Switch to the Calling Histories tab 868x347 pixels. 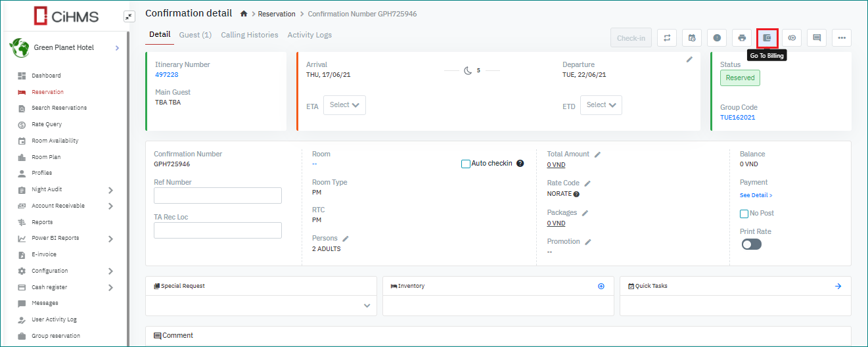249,35
